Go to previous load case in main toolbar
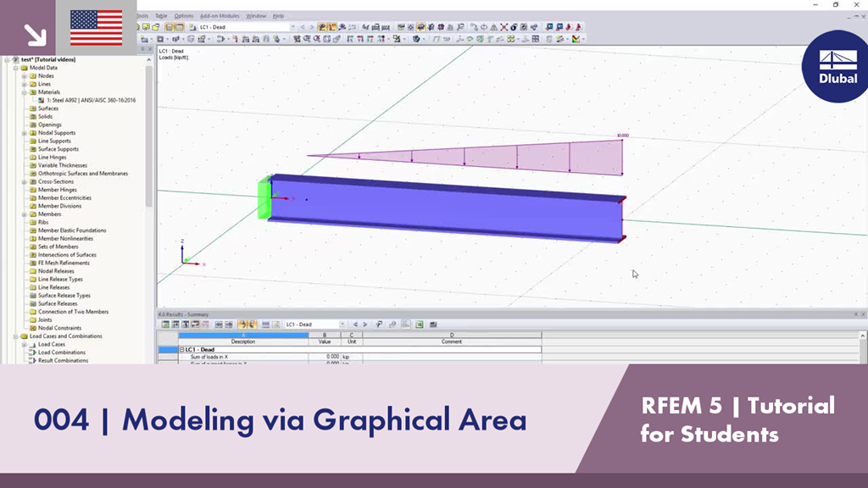 [303, 27]
